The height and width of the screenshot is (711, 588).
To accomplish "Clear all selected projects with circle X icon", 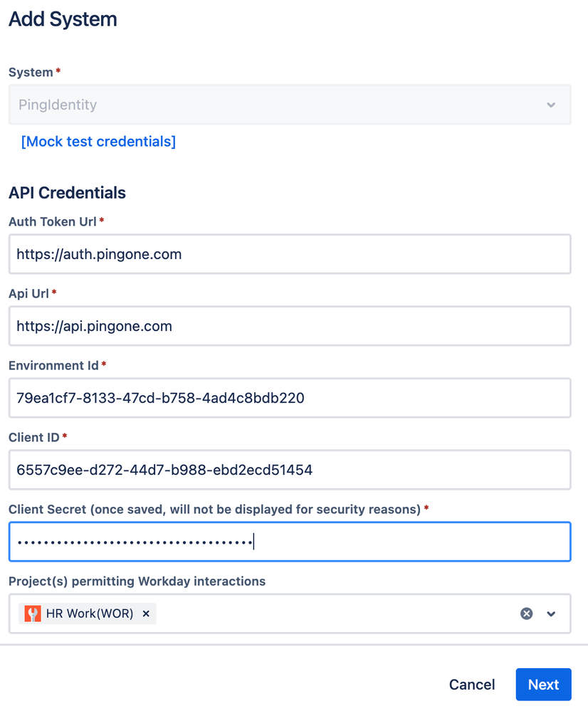I will (x=526, y=613).
